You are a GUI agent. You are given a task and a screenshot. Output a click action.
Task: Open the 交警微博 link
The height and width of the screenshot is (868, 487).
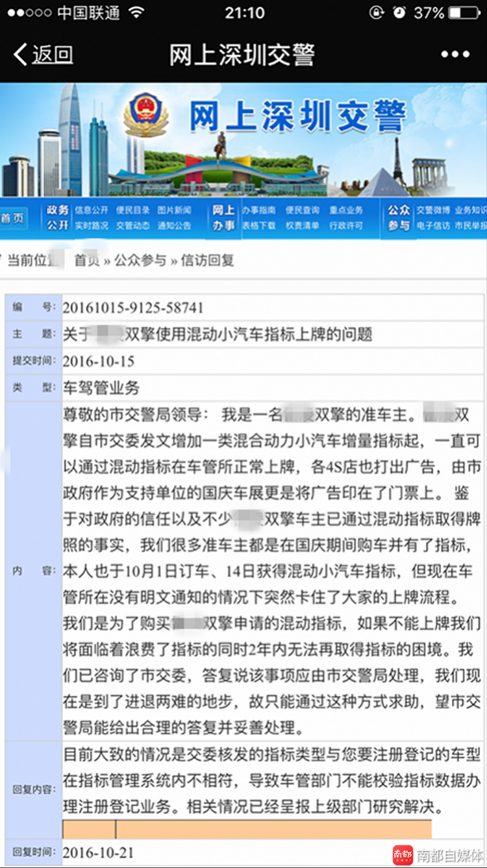tap(433, 210)
